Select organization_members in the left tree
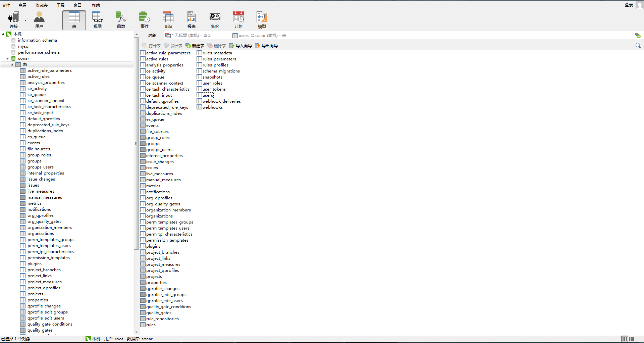644x343 pixels. (x=50, y=228)
